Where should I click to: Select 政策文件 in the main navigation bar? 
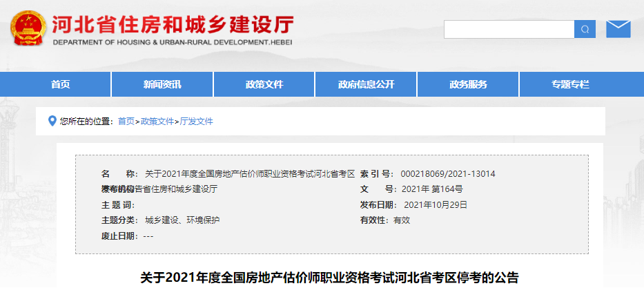[264, 84]
